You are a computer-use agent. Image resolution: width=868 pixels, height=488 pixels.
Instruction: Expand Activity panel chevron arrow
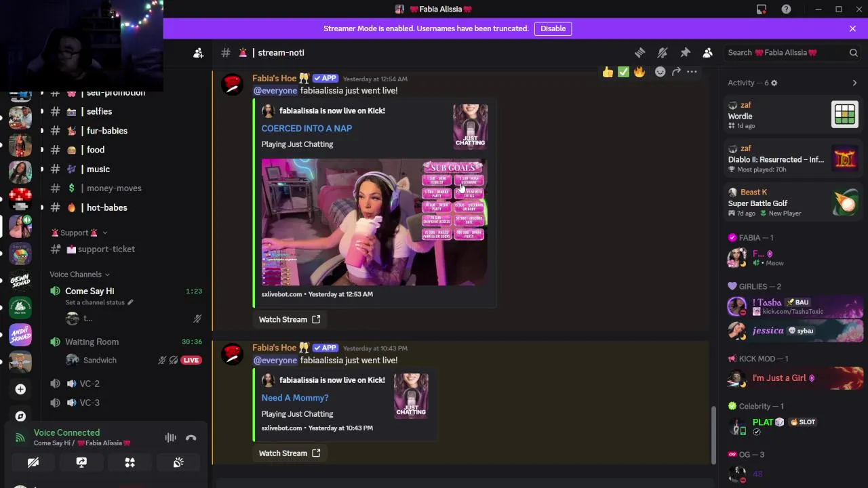[x=854, y=83]
